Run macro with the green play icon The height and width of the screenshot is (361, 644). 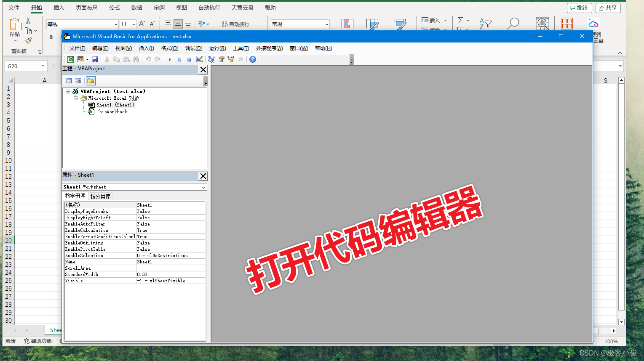pyautogui.click(x=170, y=59)
